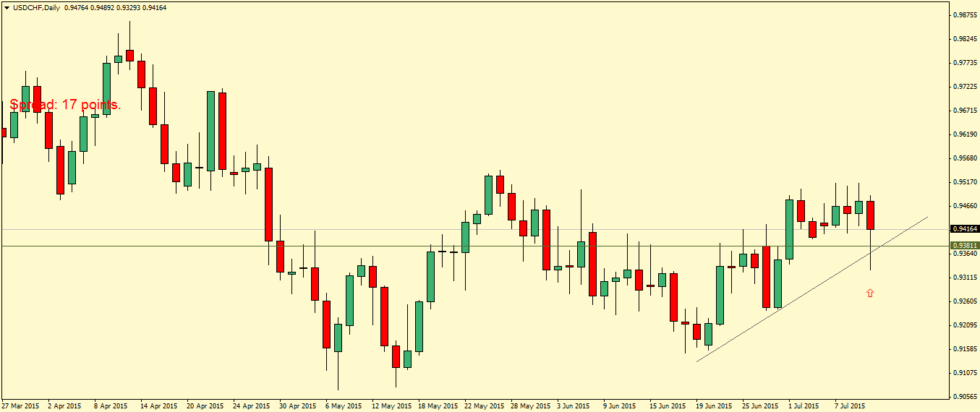The image size is (980, 412).
Task: Click the 0.96715 price axis label
Action: click(966, 110)
